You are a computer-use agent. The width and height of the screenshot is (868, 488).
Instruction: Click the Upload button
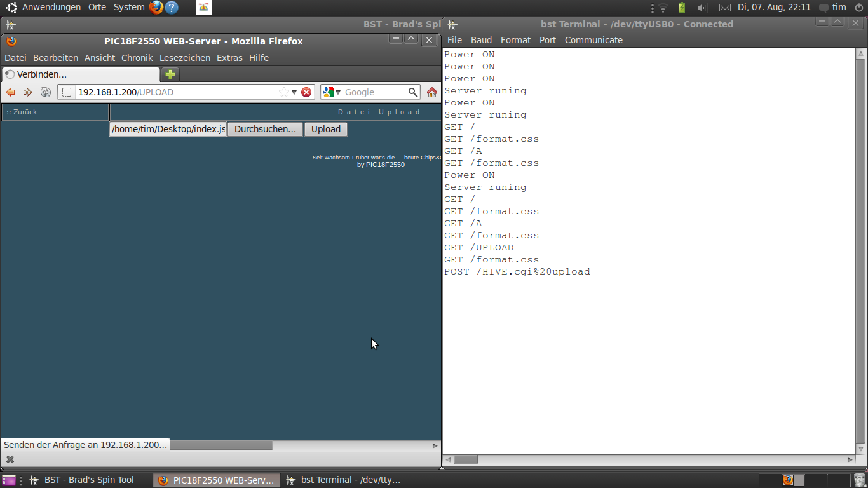tap(326, 129)
